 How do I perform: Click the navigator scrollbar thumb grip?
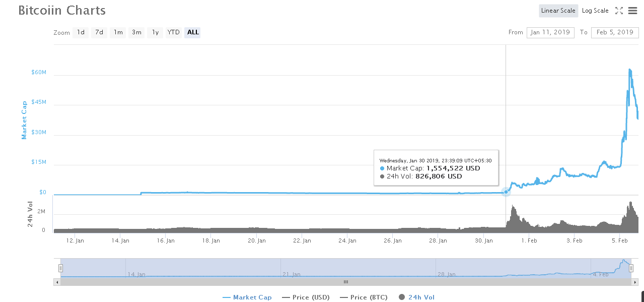[x=346, y=282]
